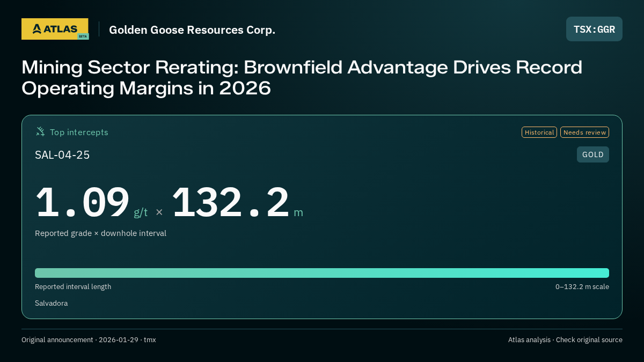This screenshot has height=362, width=644.
Task: Select the Salvadora project name
Action: click(51, 304)
